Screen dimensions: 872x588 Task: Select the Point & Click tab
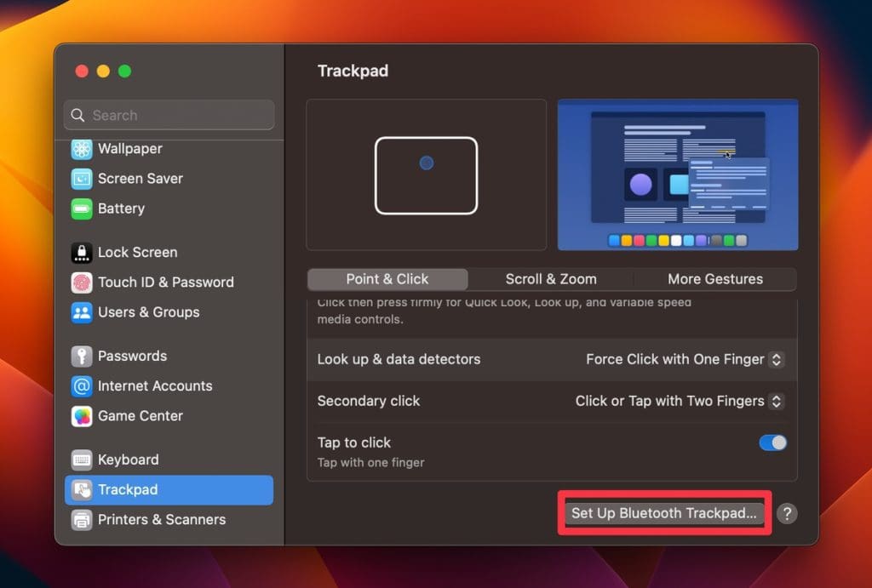[387, 279]
